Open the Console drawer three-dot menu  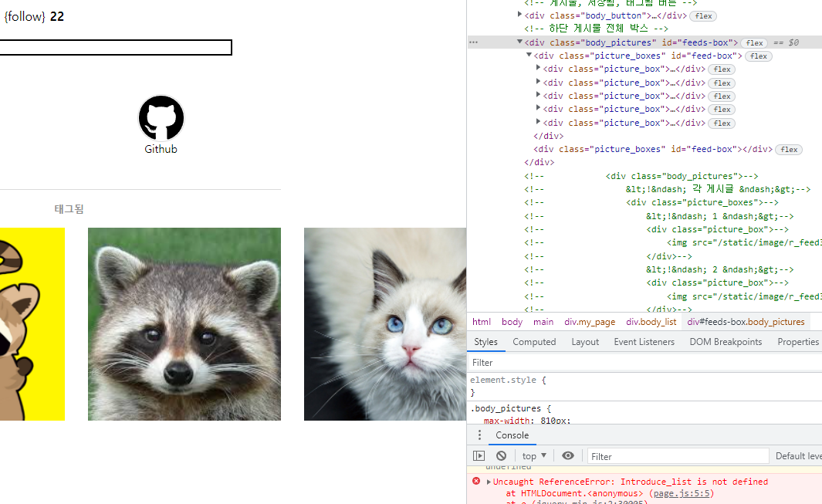tap(479, 435)
